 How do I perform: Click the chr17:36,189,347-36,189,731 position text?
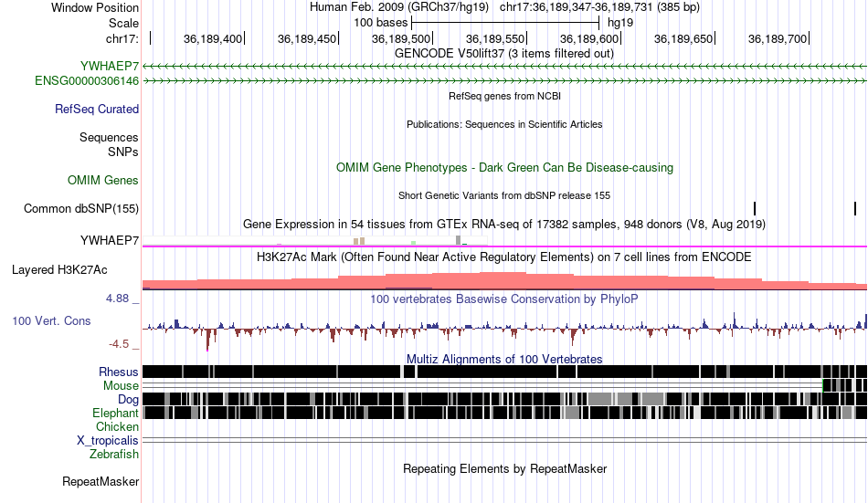click(x=599, y=7)
